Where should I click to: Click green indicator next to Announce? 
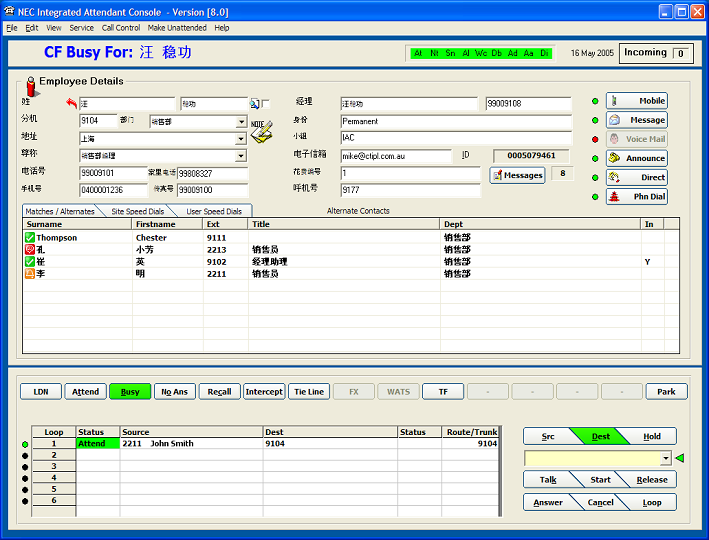595,158
